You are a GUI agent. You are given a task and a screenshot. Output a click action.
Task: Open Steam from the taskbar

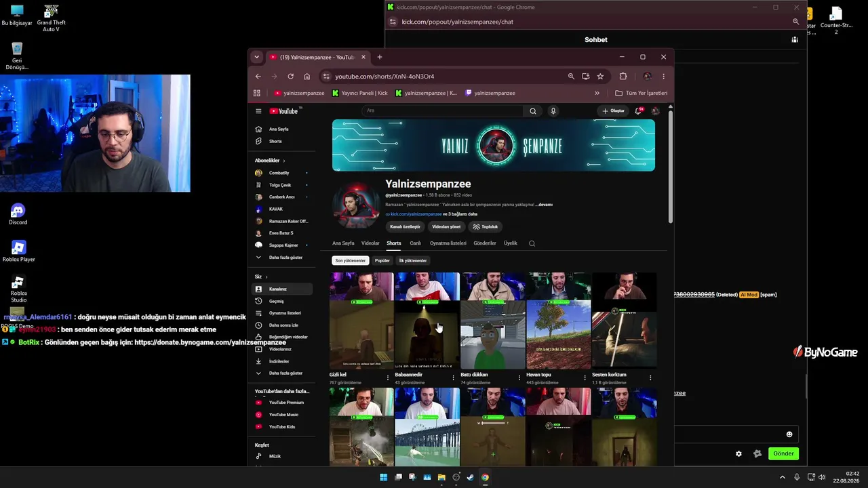pyautogui.click(x=470, y=477)
